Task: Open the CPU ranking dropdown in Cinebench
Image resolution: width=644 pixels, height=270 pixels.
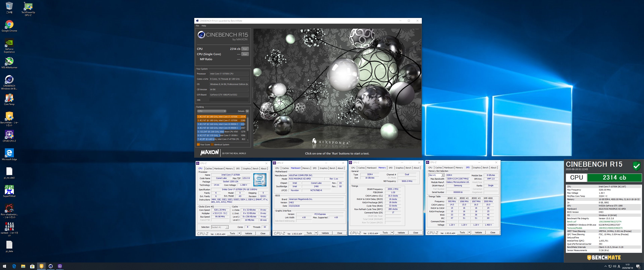Action: pyautogui.click(x=212, y=111)
